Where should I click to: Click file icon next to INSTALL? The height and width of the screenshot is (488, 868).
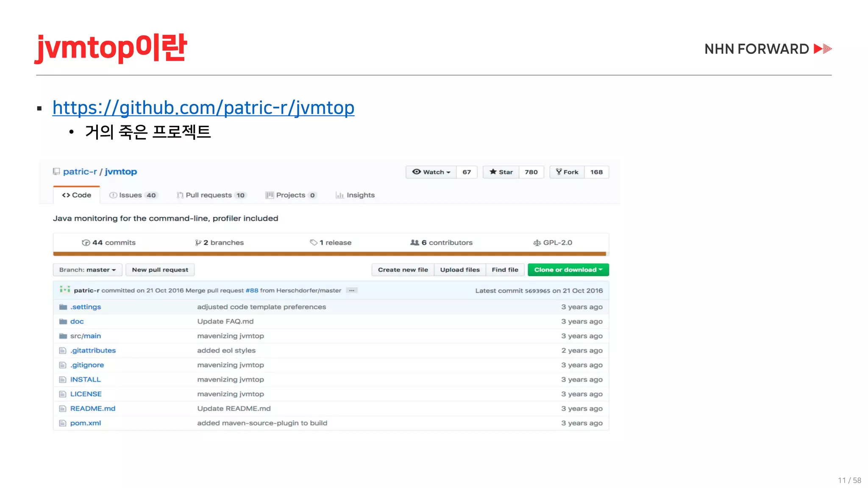click(63, 380)
